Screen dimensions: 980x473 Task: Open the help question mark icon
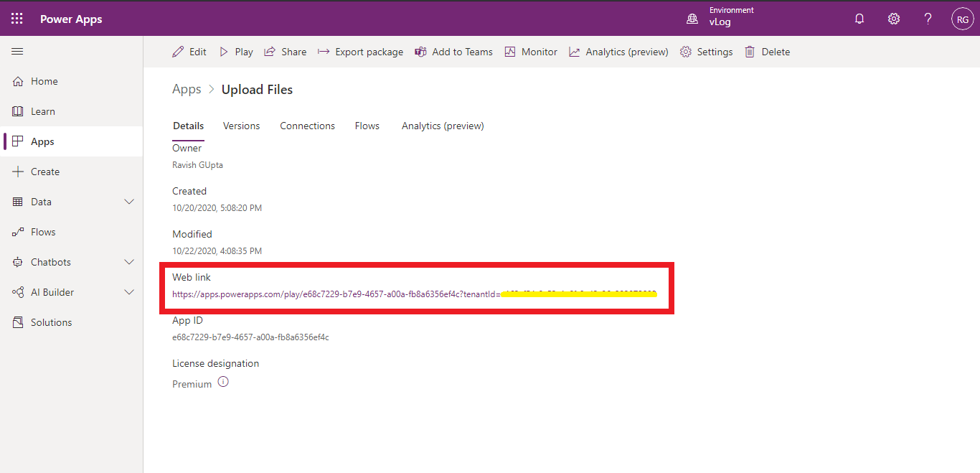[x=928, y=19]
